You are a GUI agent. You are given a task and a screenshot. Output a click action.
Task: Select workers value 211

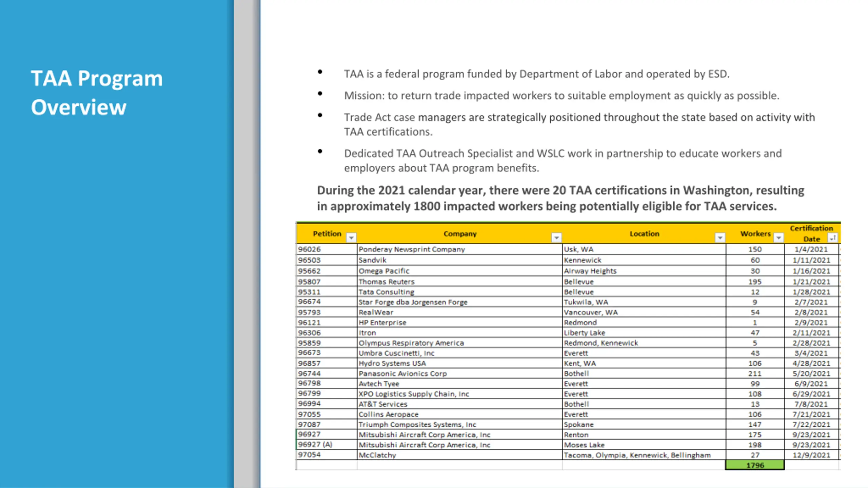coord(755,373)
